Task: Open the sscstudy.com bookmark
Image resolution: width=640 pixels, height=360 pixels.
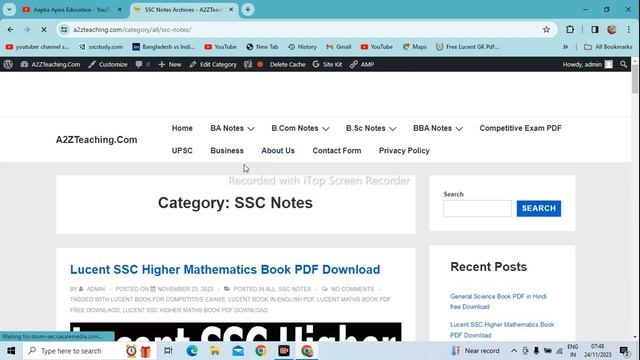Action: pyautogui.click(x=100, y=47)
